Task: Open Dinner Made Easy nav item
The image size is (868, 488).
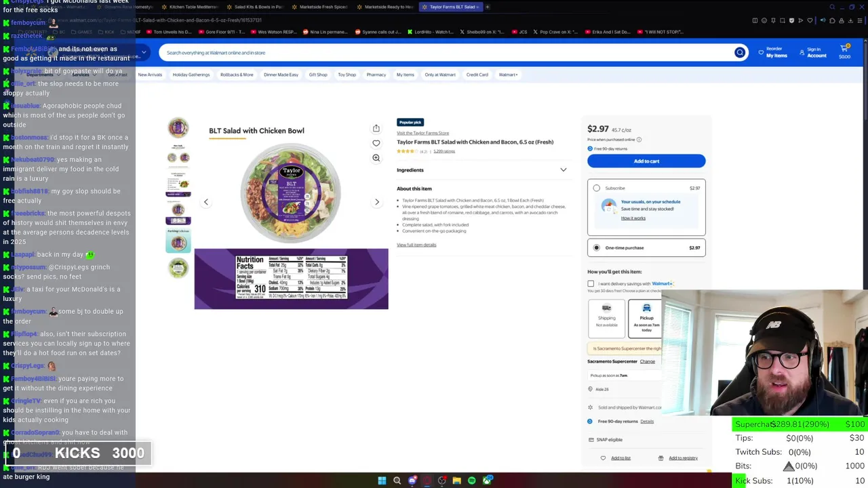Action: [x=281, y=75]
